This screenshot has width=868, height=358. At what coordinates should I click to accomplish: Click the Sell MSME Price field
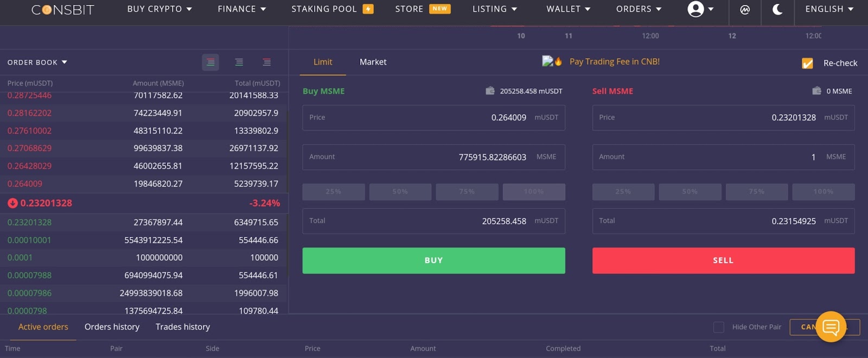pos(723,117)
